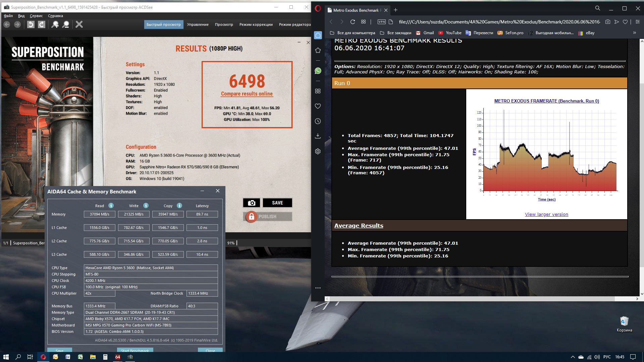This screenshot has height=362, width=644.
Task: Click the Opera snapshot camera icon
Action: pos(608,22)
